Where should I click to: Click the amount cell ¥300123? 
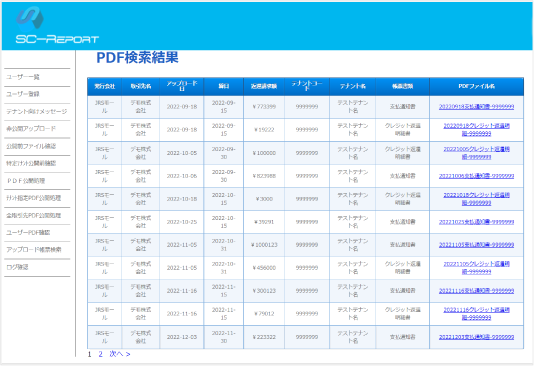264,291
